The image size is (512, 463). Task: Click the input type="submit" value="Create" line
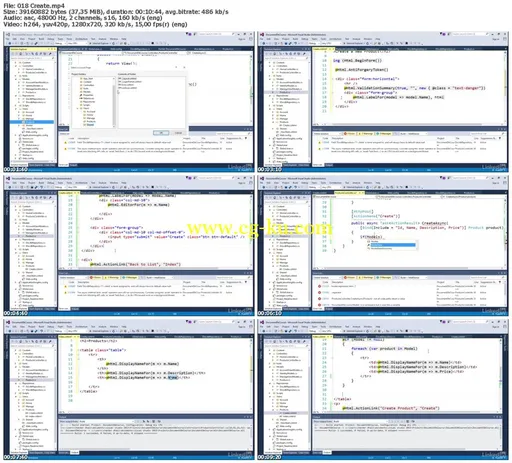click(x=176, y=237)
